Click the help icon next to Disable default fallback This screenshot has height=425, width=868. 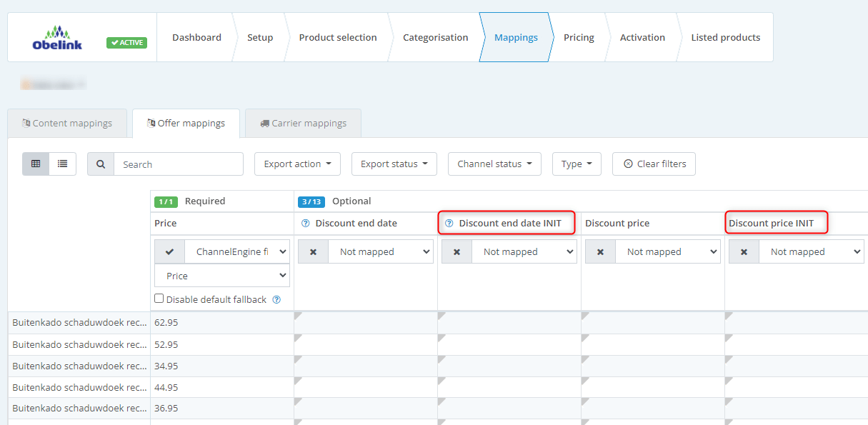276,299
